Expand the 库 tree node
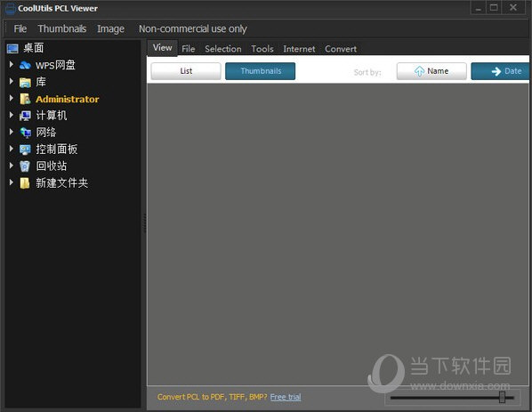 [x=12, y=81]
